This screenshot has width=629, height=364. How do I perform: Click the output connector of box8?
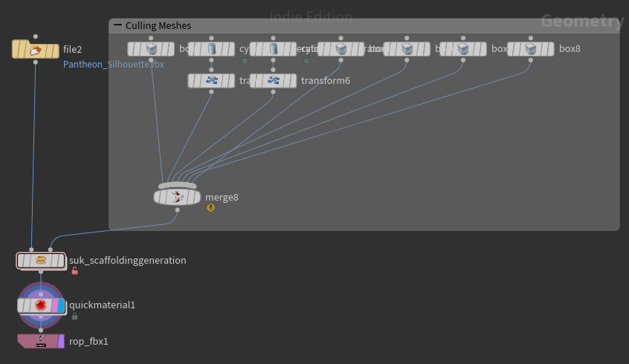[531, 60]
